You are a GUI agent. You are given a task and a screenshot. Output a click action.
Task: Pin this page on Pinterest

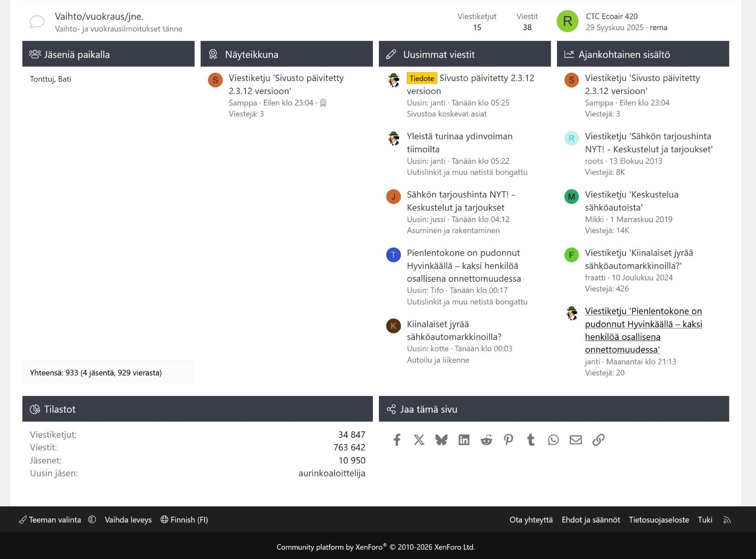tap(509, 440)
